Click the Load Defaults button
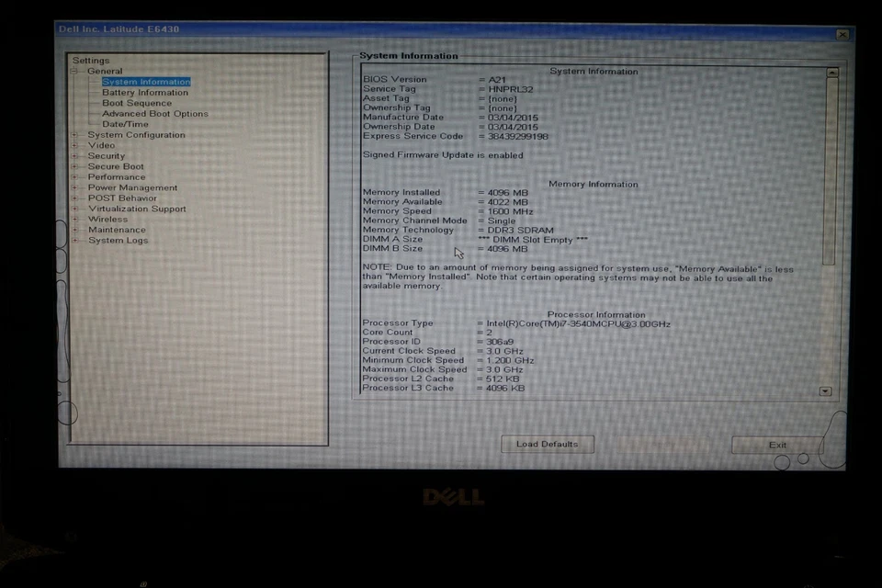Image resolution: width=882 pixels, height=588 pixels. point(547,444)
